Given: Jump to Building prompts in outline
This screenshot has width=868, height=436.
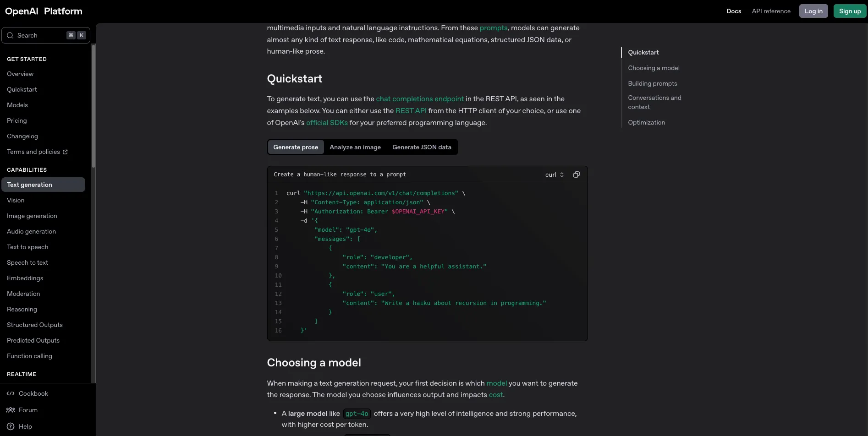Looking at the screenshot, I should click(x=653, y=83).
